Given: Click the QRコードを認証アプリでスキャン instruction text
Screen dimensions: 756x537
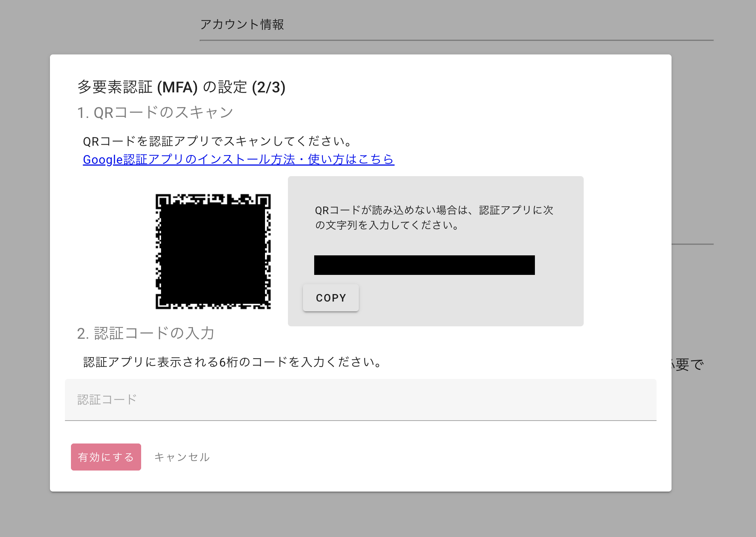Looking at the screenshot, I should point(218,141).
